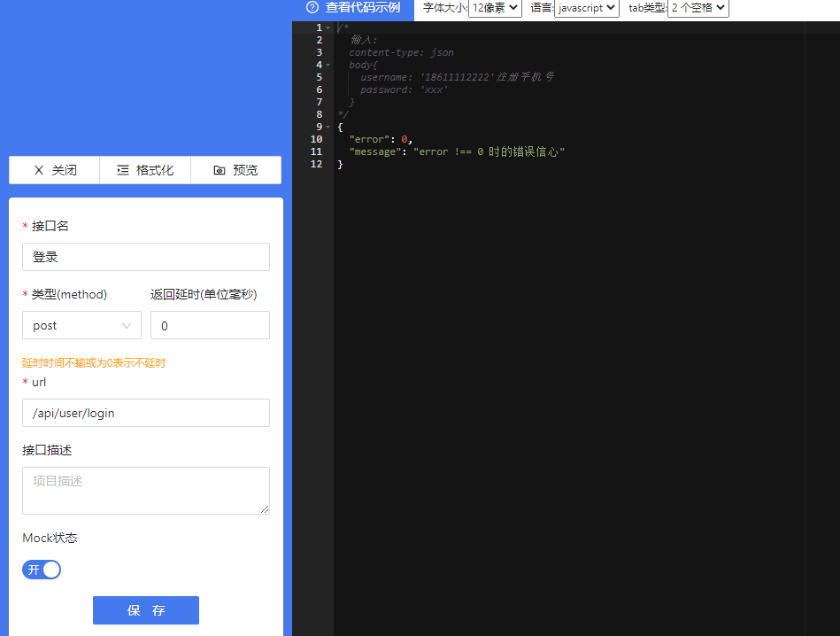
Task: Click the X icon beside 关闭
Action: [x=39, y=171]
